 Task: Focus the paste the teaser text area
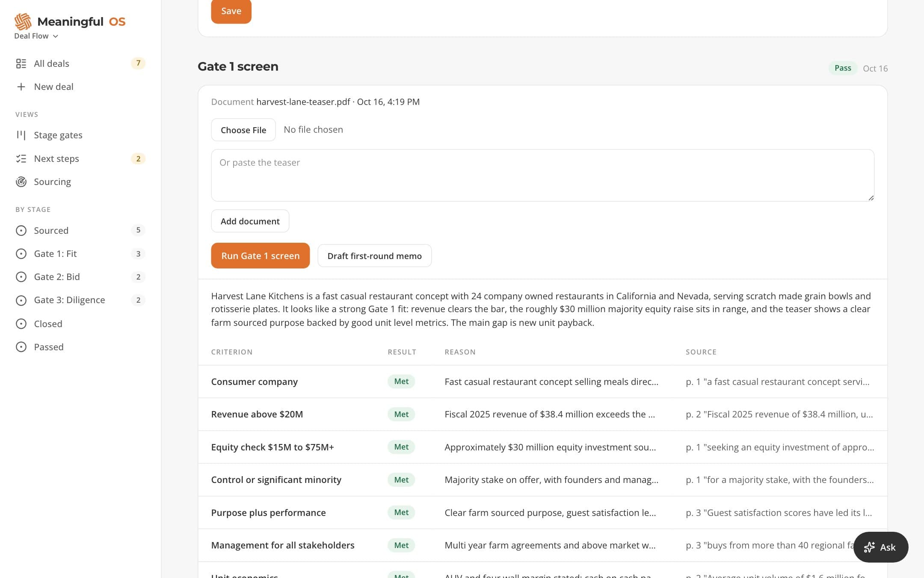pos(542,175)
